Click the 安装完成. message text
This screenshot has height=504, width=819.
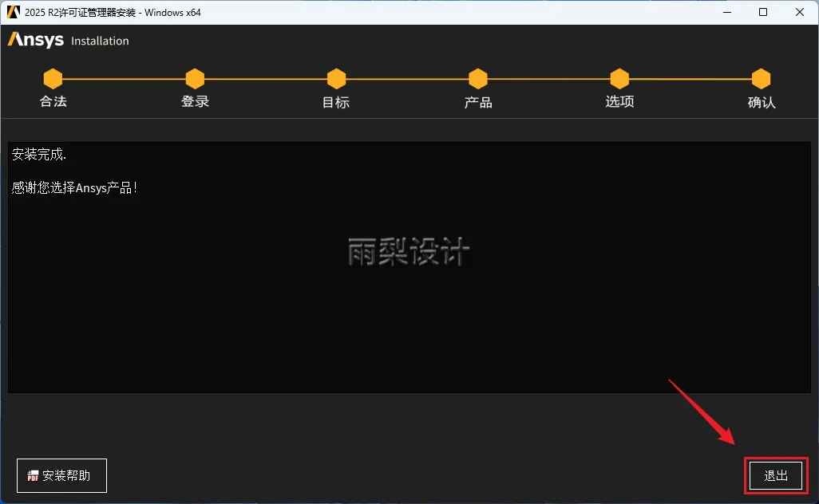(38, 155)
